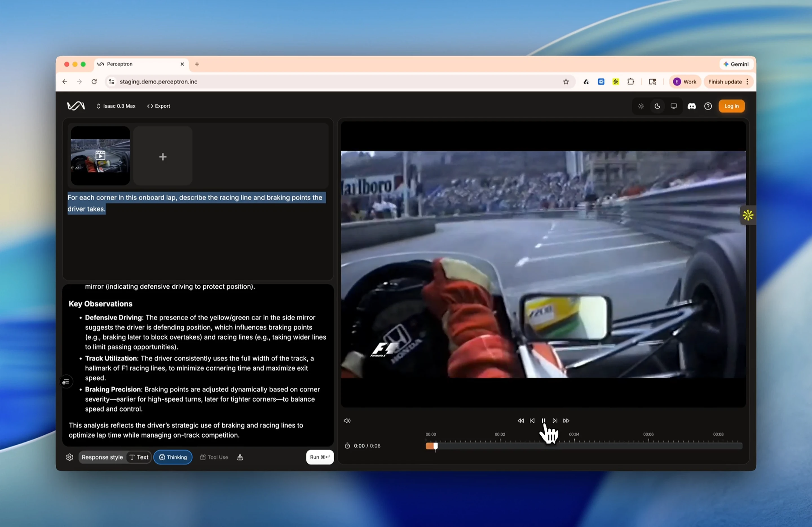Click the clear brush icon beside Tool Use

[x=240, y=457]
